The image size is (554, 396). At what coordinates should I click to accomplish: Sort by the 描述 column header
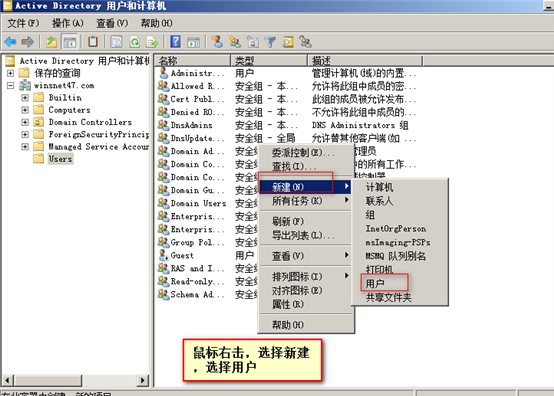pos(365,60)
